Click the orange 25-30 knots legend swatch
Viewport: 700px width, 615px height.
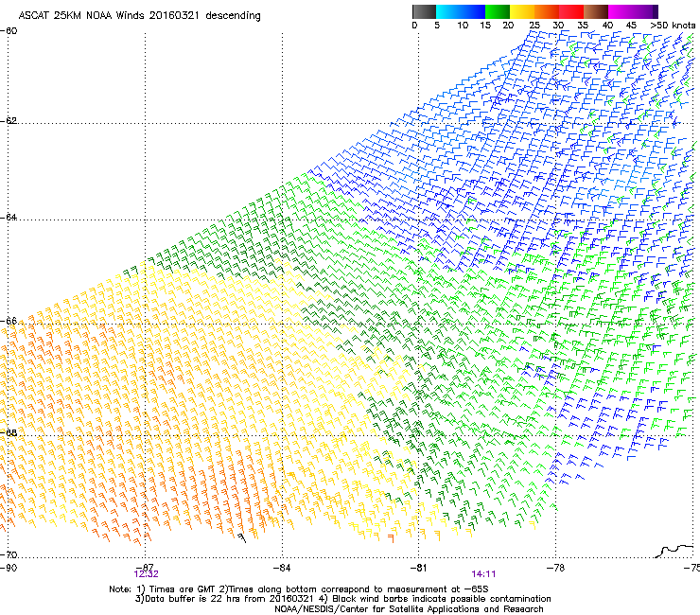click(547, 11)
